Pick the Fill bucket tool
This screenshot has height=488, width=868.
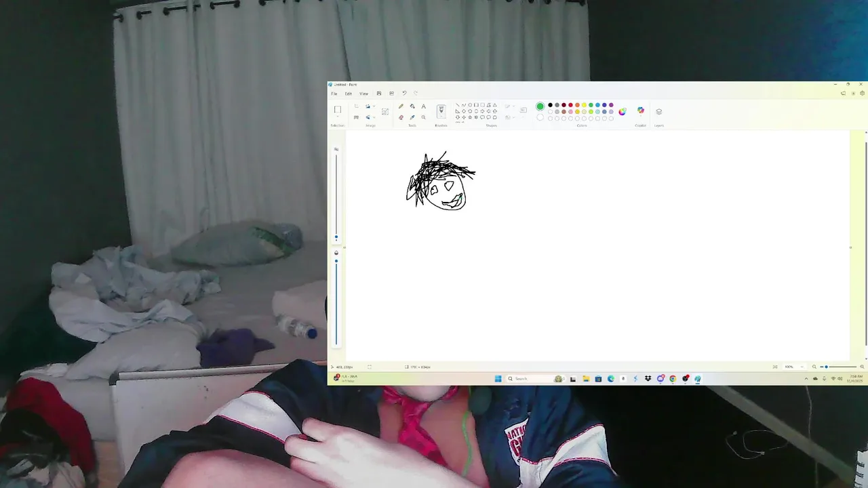(x=412, y=106)
